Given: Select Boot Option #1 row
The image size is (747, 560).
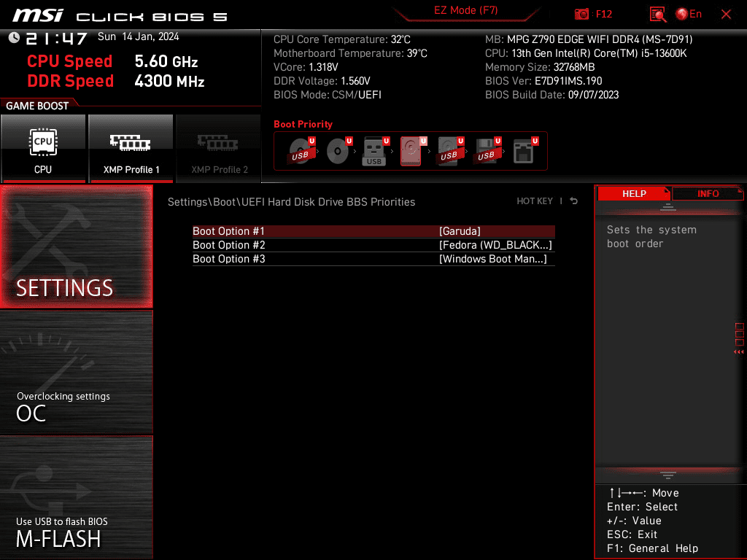Looking at the screenshot, I should click(373, 231).
